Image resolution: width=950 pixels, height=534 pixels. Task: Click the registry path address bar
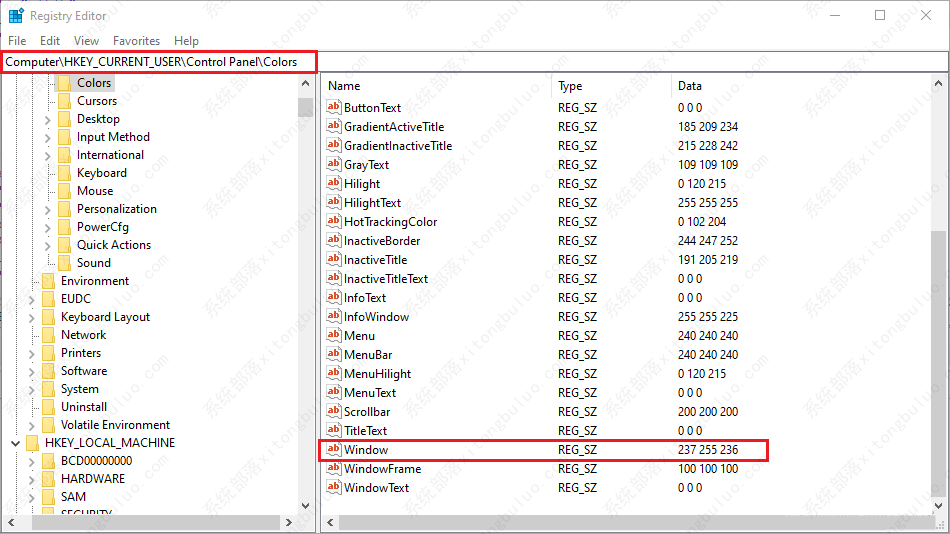pyautogui.click(x=474, y=62)
